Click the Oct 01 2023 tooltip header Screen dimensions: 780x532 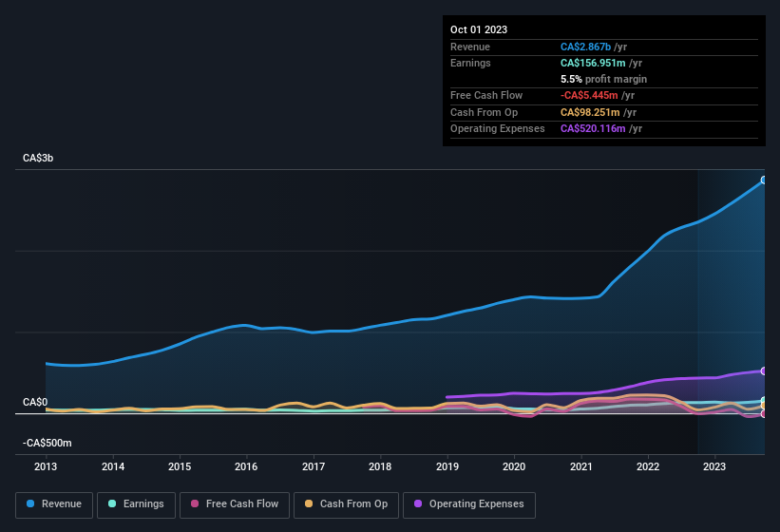coord(479,29)
